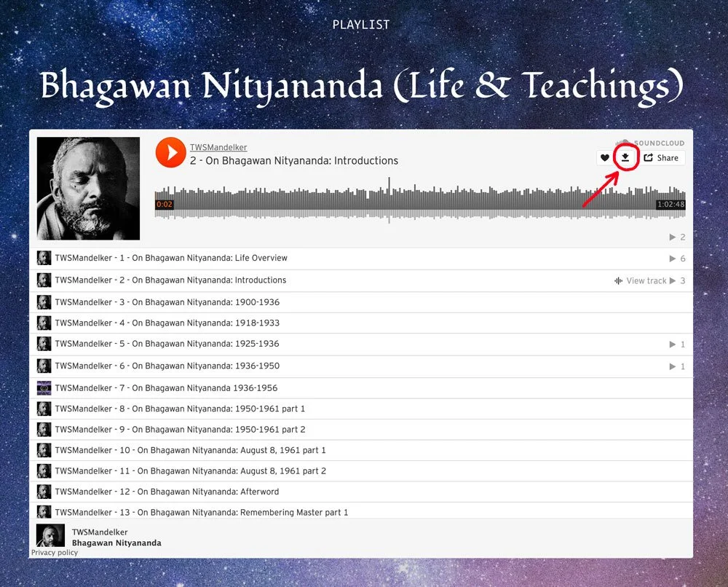Select track 1 Life Overview
The image size is (728, 587).
tap(361, 259)
